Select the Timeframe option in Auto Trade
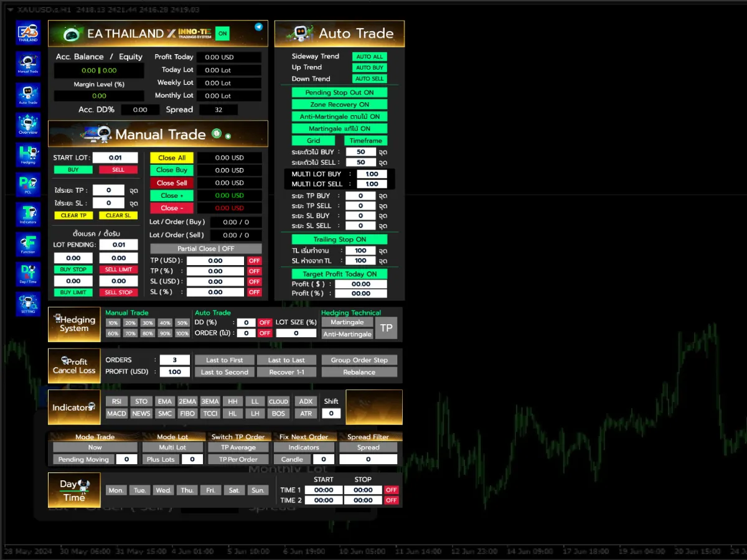Viewport: 747px width, 560px height. coord(365,141)
